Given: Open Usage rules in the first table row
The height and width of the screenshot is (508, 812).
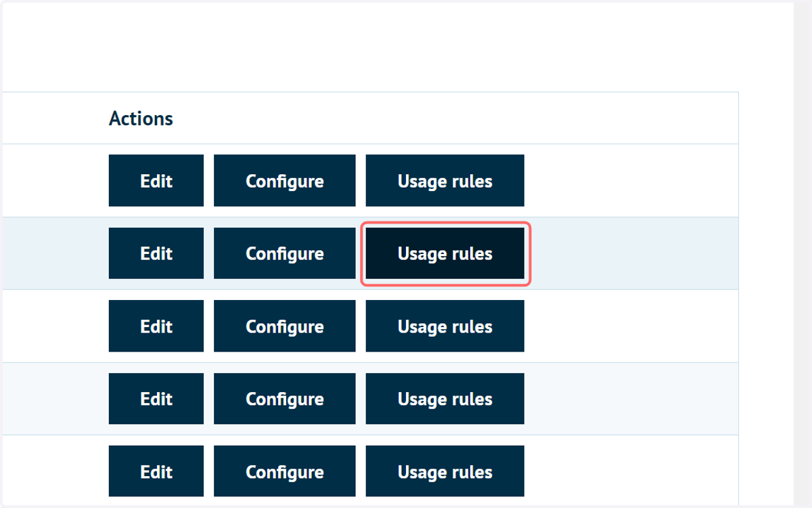Looking at the screenshot, I should coord(445,181).
